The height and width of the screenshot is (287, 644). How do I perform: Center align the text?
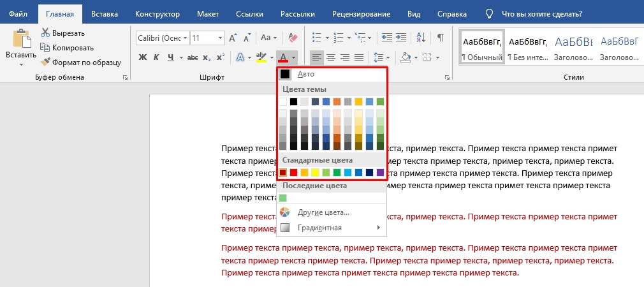331,58
